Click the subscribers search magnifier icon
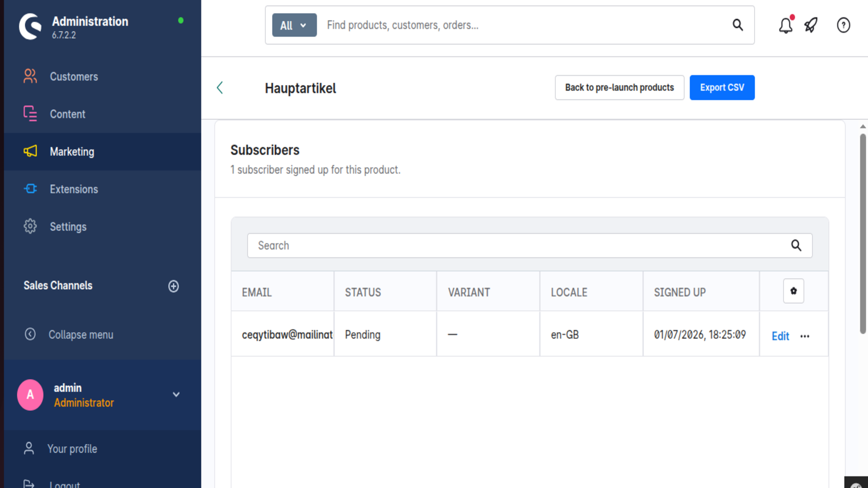 [x=796, y=245]
